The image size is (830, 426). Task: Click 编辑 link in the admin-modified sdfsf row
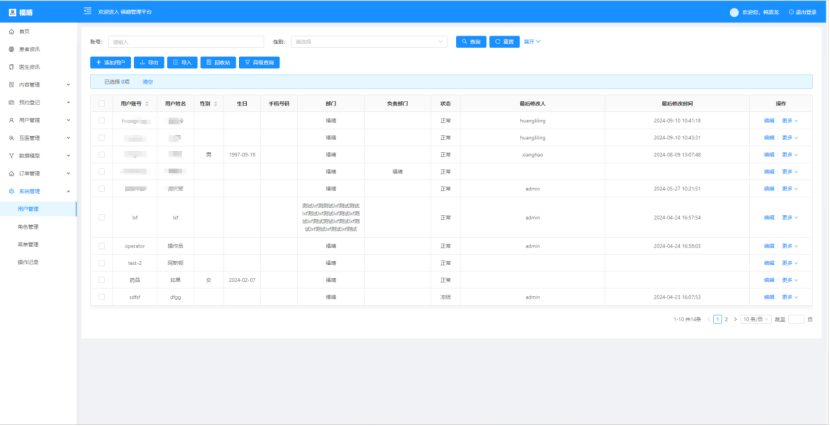click(769, 297)
